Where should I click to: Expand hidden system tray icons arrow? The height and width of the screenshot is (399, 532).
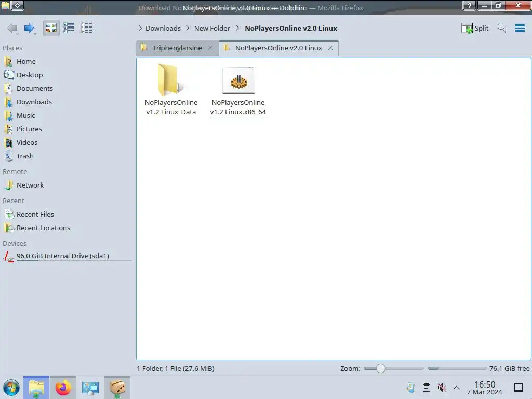coord(457,388)
